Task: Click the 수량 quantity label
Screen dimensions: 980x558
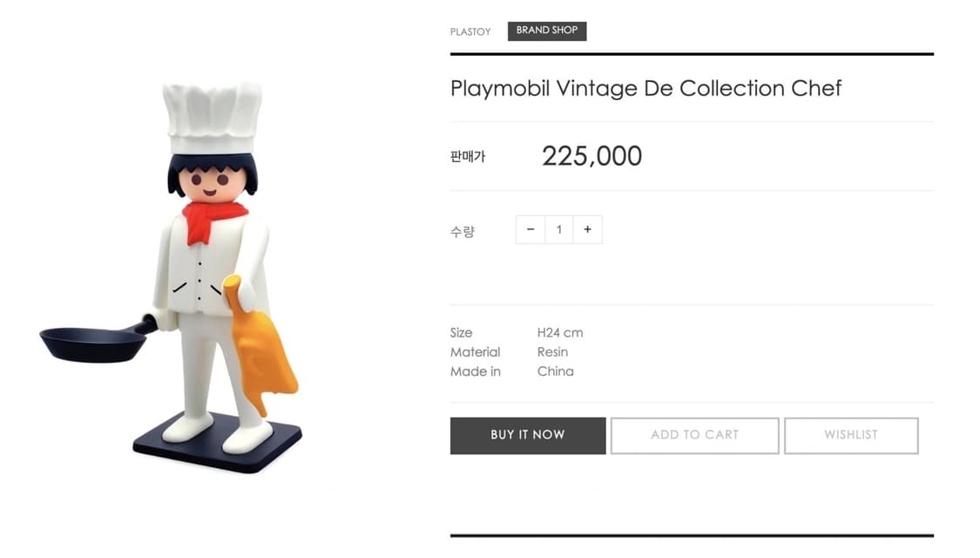Action: [463, 232]
